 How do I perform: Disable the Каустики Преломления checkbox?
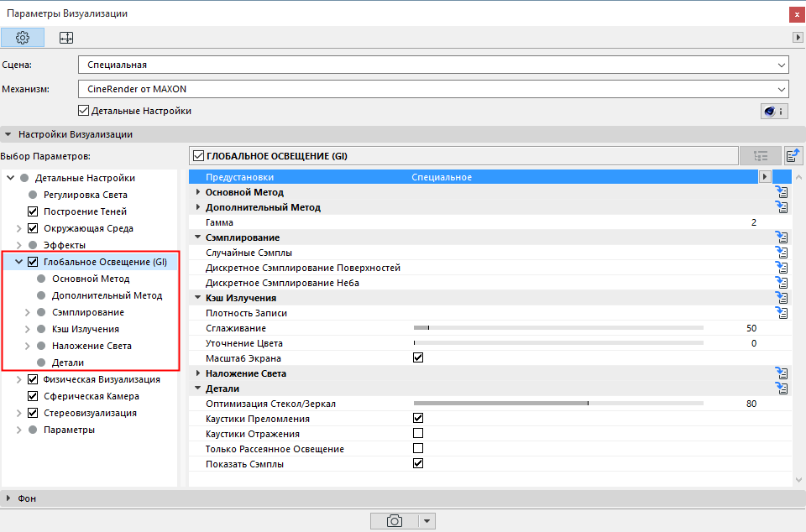point(418,418)
